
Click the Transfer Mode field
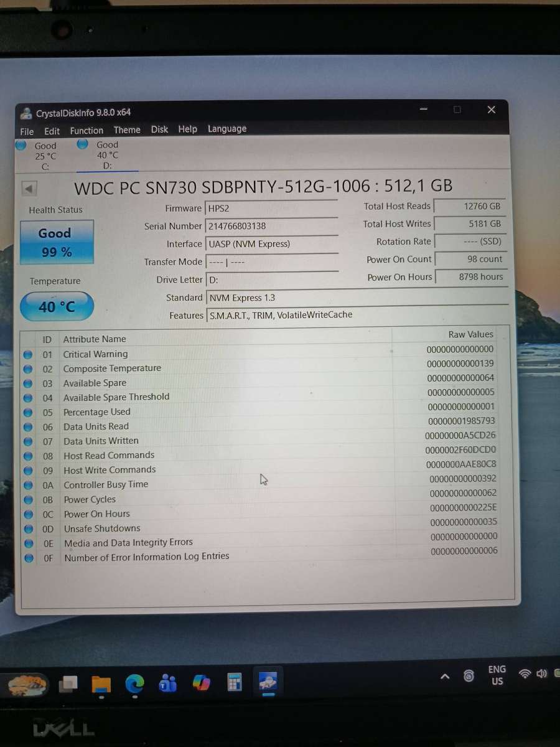click(272, 262)
